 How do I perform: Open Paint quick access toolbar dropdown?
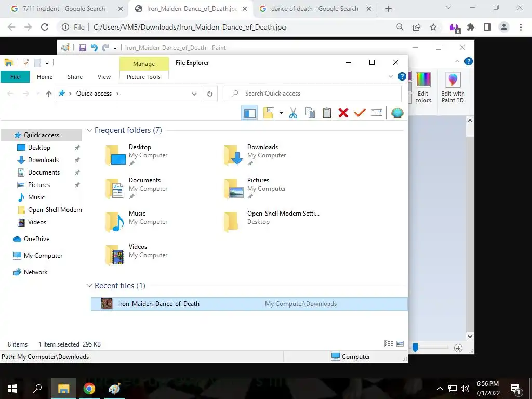pyautogui.click(x=115, y=48)
